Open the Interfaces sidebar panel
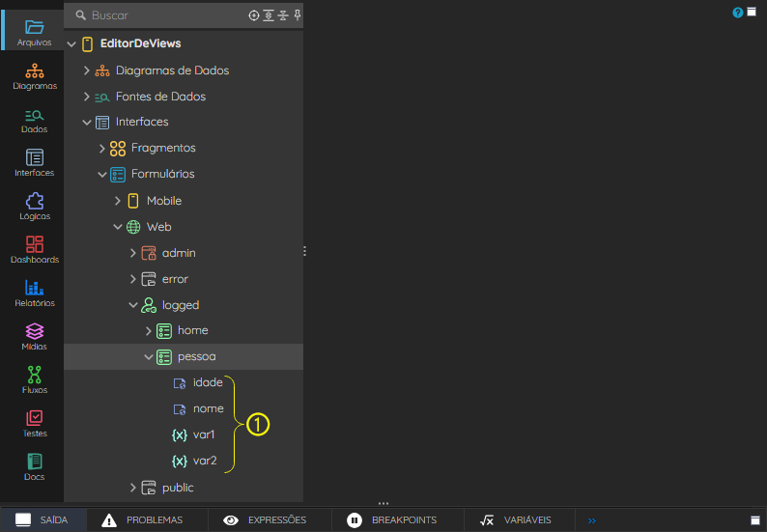 (x=34, y=163)
